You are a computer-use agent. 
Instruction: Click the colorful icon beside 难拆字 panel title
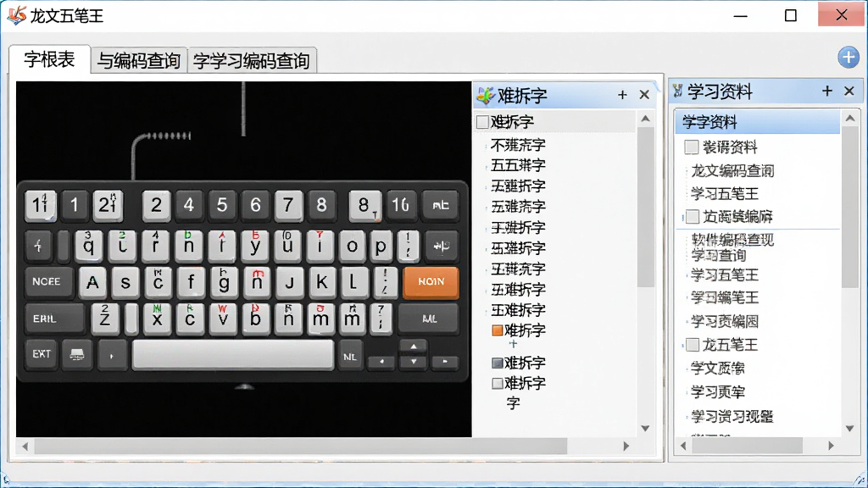tap(486, 95)
